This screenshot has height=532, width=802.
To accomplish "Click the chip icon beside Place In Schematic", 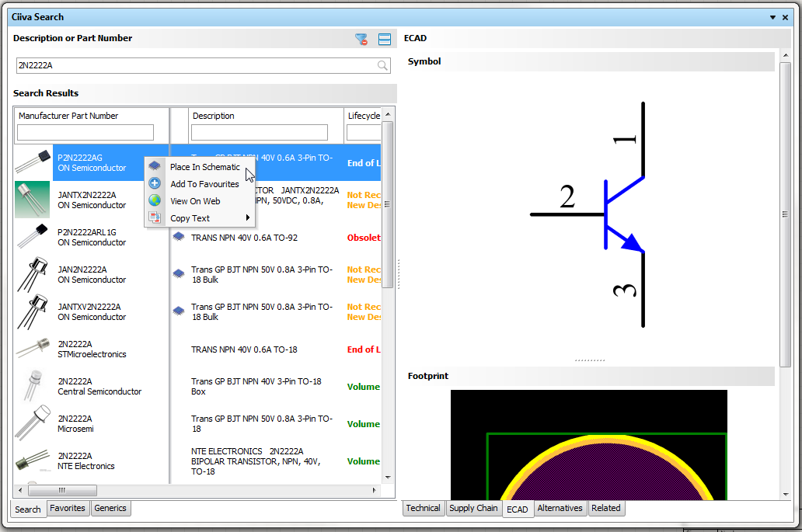I will tap(155, 166).
